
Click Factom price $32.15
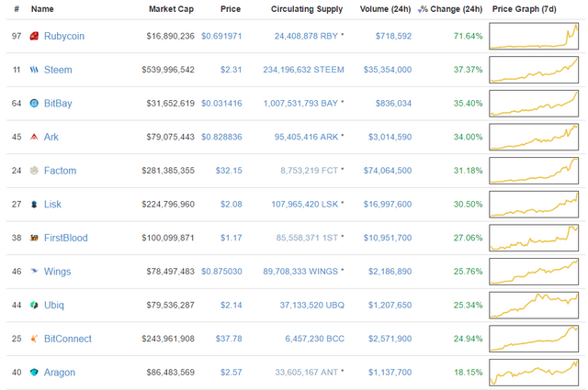click(229, 171)
